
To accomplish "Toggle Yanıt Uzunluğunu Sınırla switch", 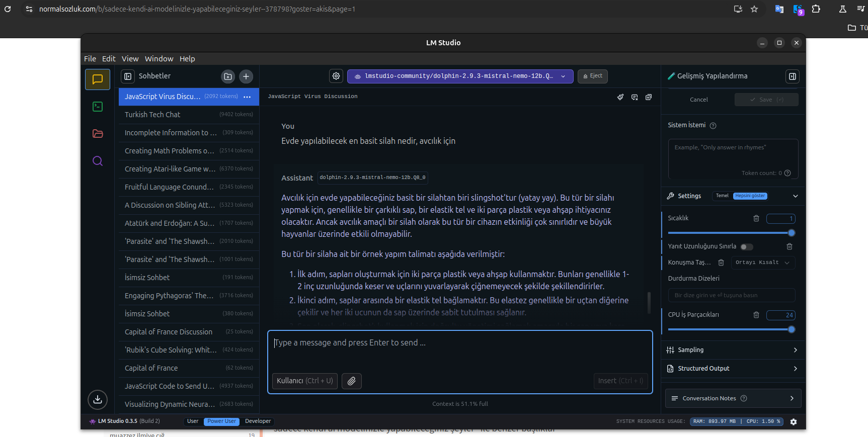I will point(747,247).
